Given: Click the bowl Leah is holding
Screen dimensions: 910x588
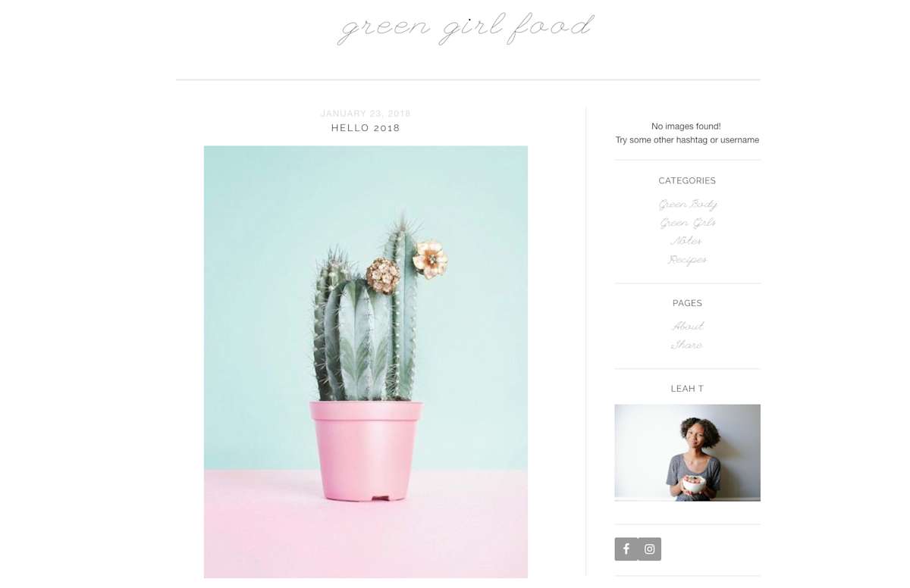Looking at the screenshot, I should pyautogui.click(x=694, y=483).
